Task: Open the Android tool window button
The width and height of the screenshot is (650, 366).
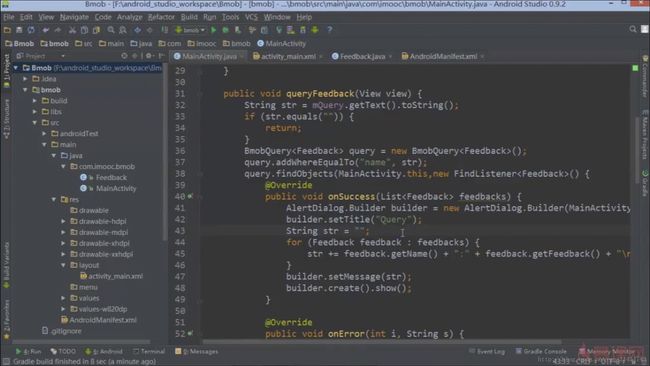Action: 104,351
